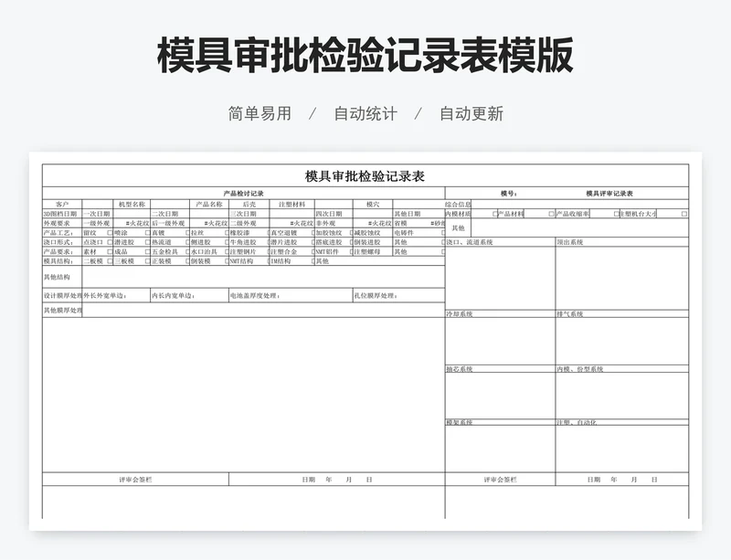Check the 真镀 box
Screen dimensions: 731x560
click(x=187, y=233)
